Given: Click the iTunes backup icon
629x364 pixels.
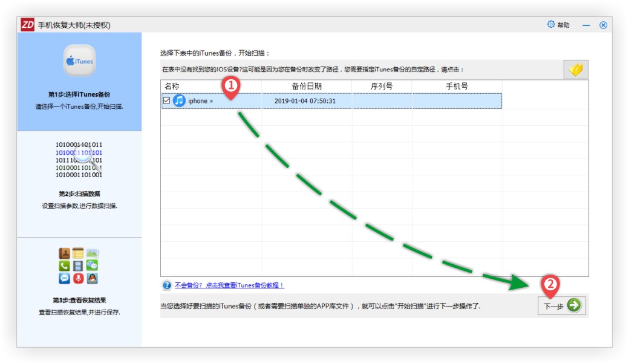Looking at the screenshot, I should [x=79, y=60].
